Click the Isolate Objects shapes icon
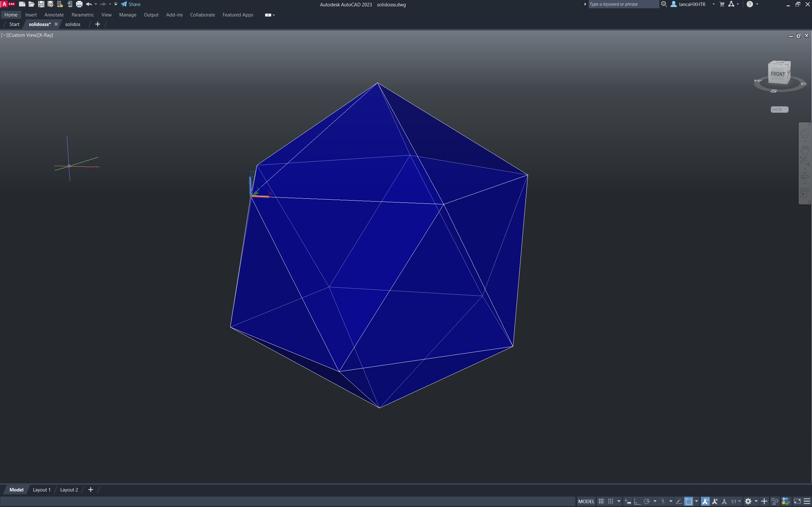 (775, 501)
